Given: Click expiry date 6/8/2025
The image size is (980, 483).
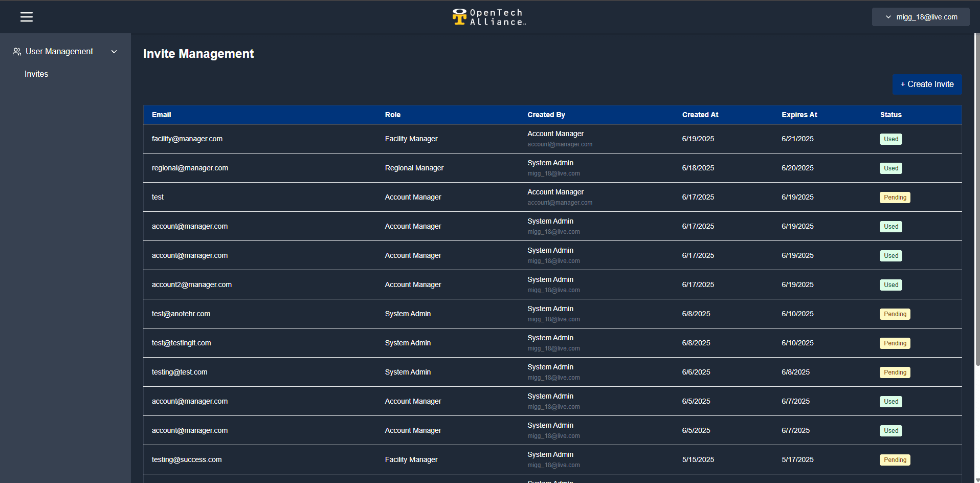Looking at the screenshot, I should point(795,372).
